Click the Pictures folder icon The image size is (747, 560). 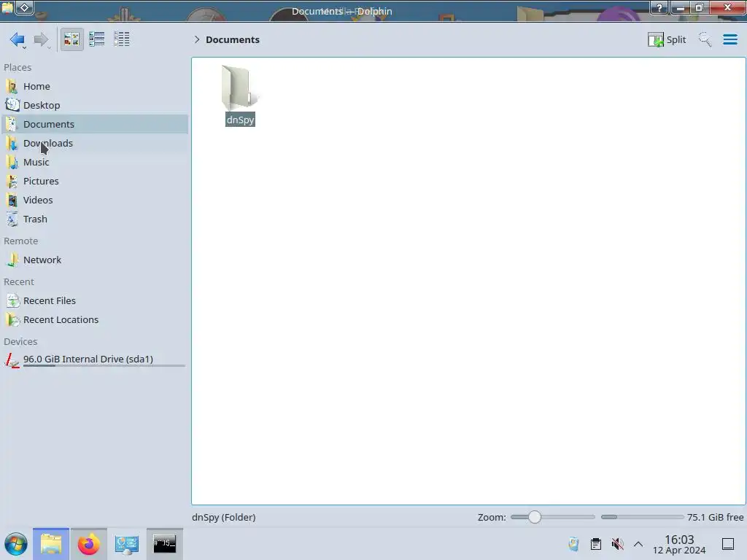coord(12,182)
